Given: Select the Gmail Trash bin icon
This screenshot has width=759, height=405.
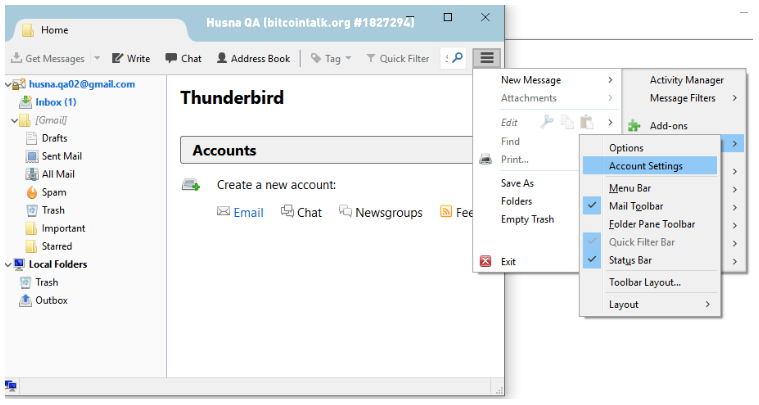Looking at the screenshot, I should click(31, 210).
